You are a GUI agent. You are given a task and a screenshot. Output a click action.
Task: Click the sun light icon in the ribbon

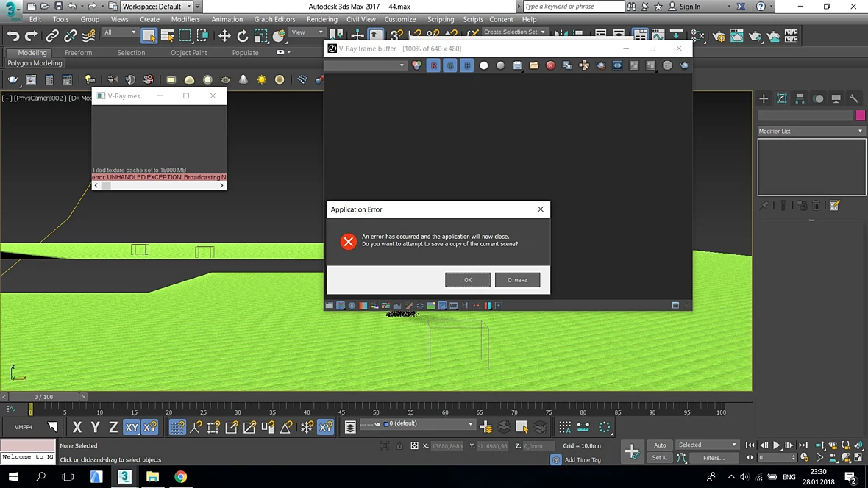click(261, 79)
